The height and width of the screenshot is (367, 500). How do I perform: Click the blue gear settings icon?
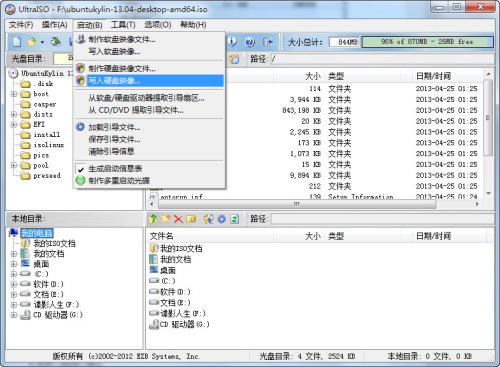(222, 219)
